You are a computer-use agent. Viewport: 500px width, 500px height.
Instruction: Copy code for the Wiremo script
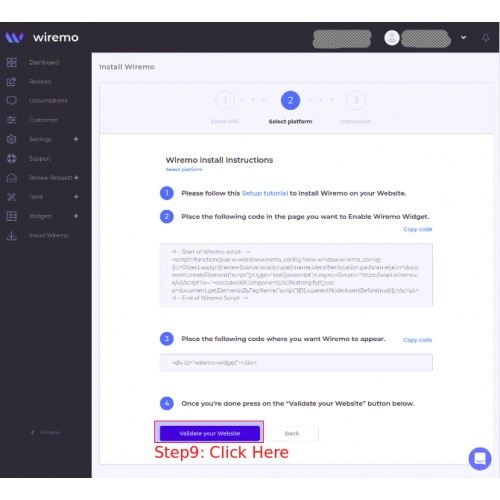(x=418, y=229)
